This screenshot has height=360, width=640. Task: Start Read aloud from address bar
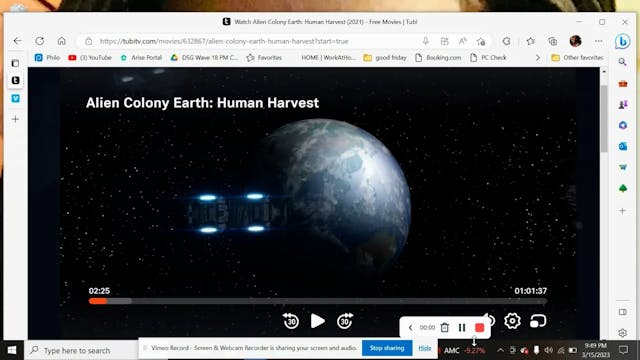tap(462, 41)
